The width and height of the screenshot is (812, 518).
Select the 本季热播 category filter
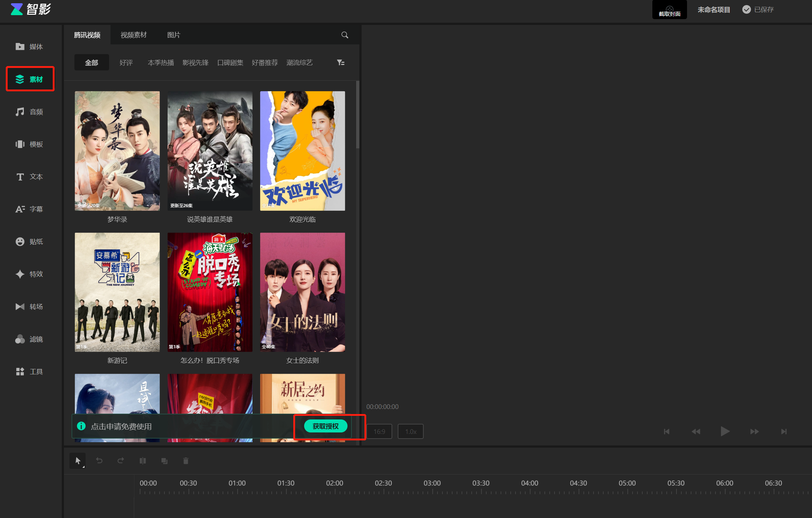click(x=161, y=63)
